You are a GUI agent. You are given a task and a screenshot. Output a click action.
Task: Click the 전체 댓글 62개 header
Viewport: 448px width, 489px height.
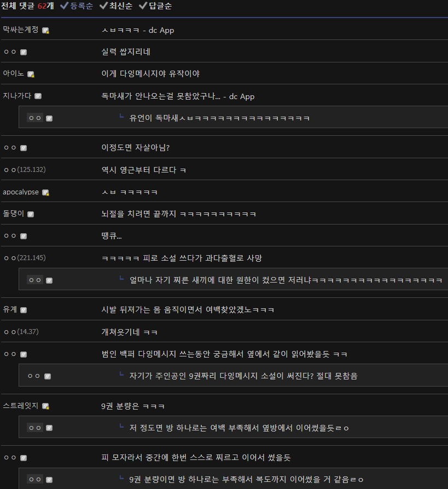click(27, 6)
